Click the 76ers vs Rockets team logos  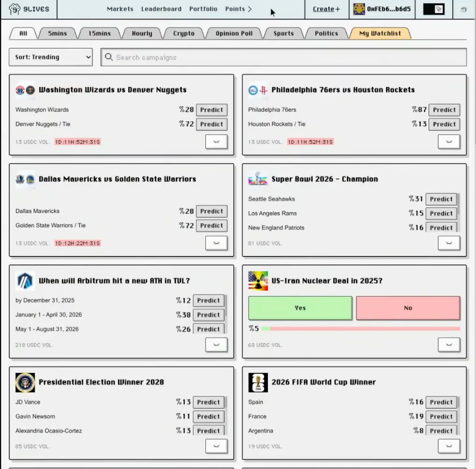pos(258,90)
